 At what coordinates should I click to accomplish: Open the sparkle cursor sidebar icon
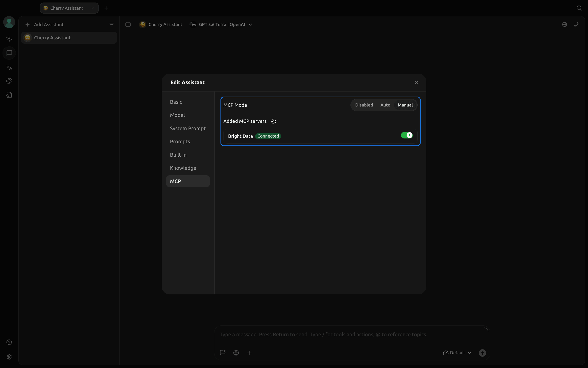coord(9,39)
